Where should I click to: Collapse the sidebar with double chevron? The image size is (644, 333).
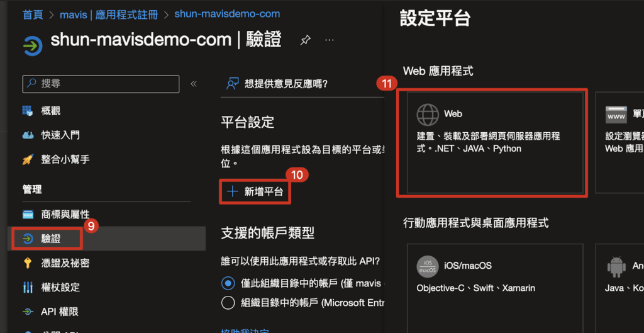click(x=194, y=84)
